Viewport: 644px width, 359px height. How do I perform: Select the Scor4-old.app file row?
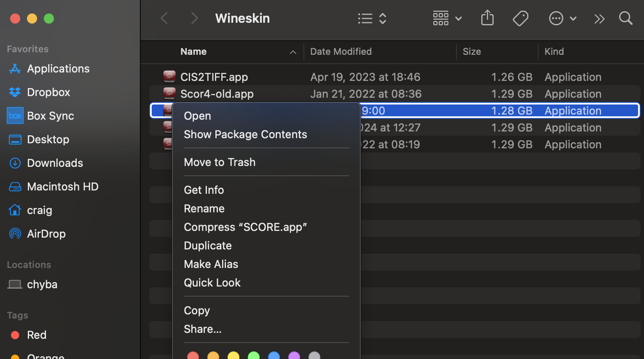pyautogui.click(x=217, y=94)
